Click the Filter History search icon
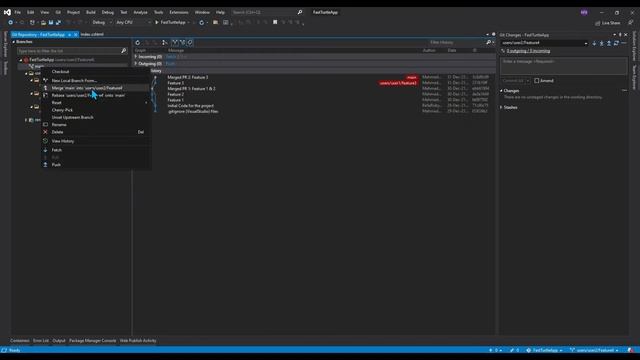Image resolution: width=640 pixels, height=360 pixels. click(x=489, y=42)
